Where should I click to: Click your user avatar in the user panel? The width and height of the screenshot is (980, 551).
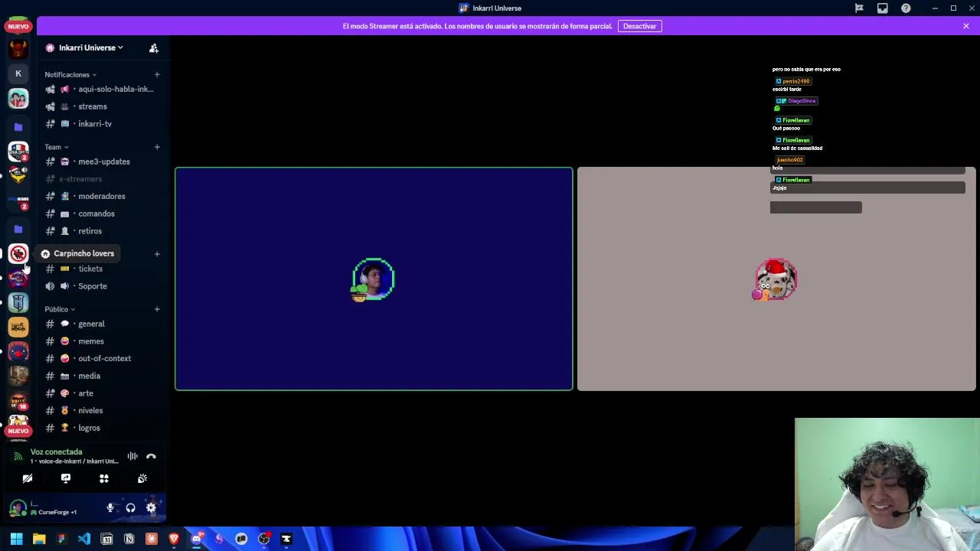[18, 508]
